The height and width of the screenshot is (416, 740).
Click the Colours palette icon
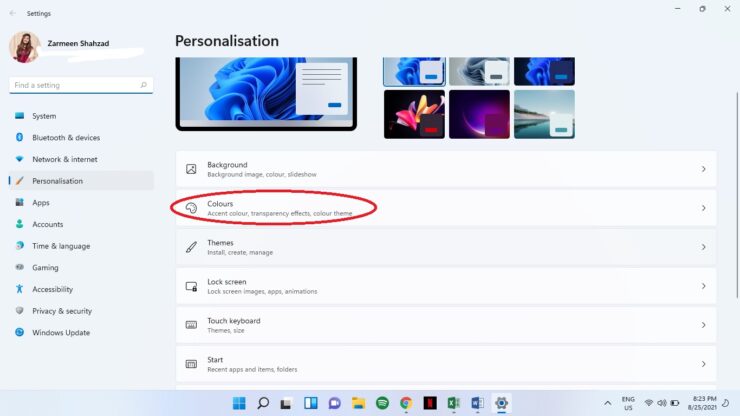191,208
